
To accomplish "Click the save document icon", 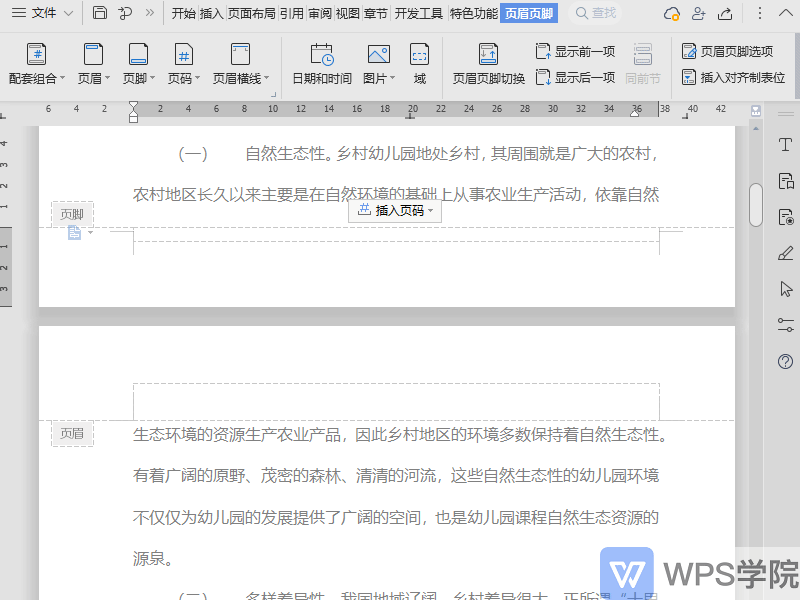I will (99, 13).
